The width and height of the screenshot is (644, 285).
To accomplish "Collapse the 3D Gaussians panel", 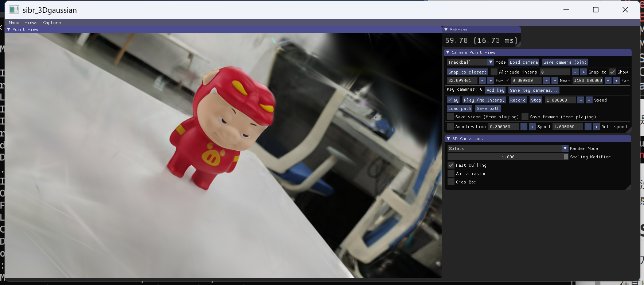I will coord(448,139).
